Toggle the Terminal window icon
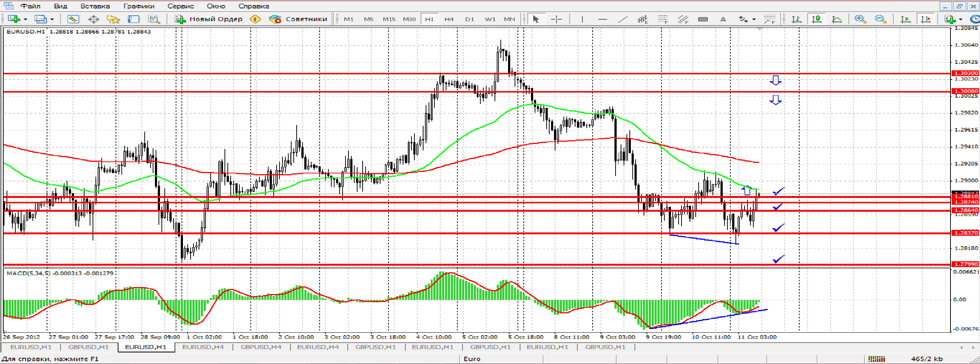Screen dimensions: 980x364 pos(133,19)
